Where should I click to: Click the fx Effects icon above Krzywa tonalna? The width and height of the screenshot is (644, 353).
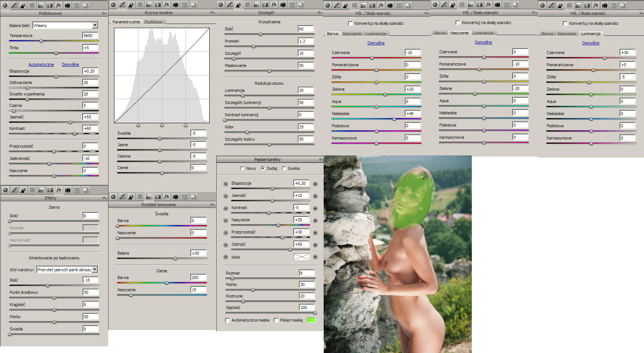(x=167, y=5)
